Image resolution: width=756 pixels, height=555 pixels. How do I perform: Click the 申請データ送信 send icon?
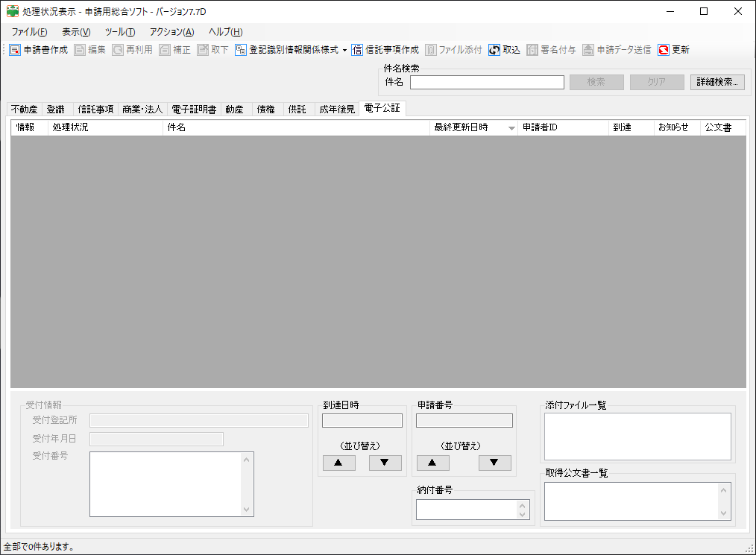588,50
